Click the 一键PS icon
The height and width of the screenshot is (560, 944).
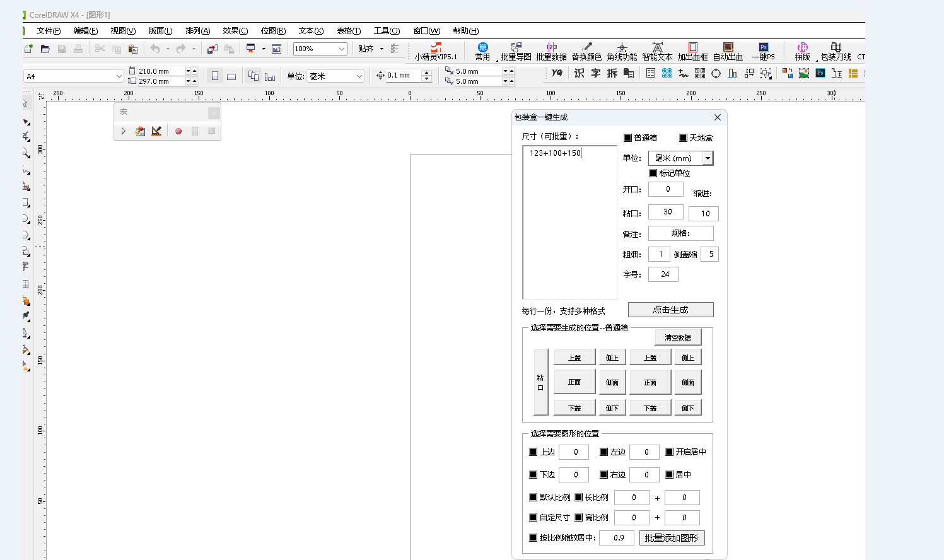pyautogui.click(x=763, y=52)
